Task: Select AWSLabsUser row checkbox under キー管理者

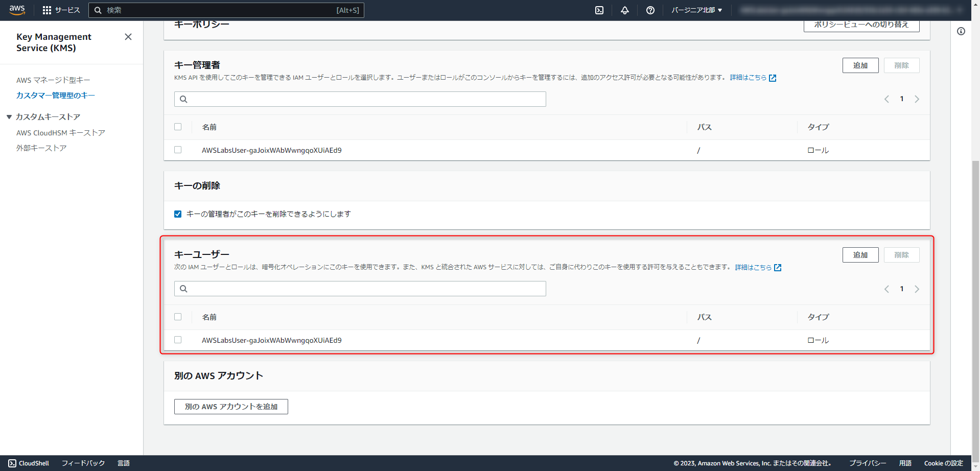Action: [178, 150]
